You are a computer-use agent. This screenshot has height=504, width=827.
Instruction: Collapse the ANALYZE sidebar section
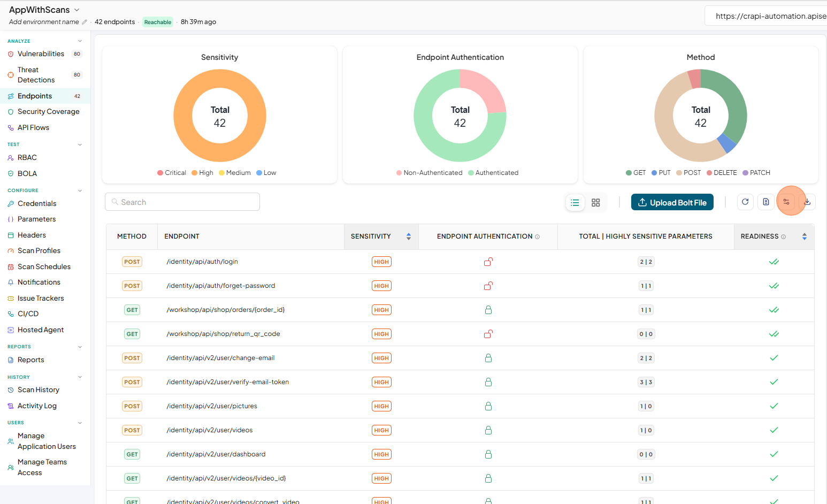80,41
